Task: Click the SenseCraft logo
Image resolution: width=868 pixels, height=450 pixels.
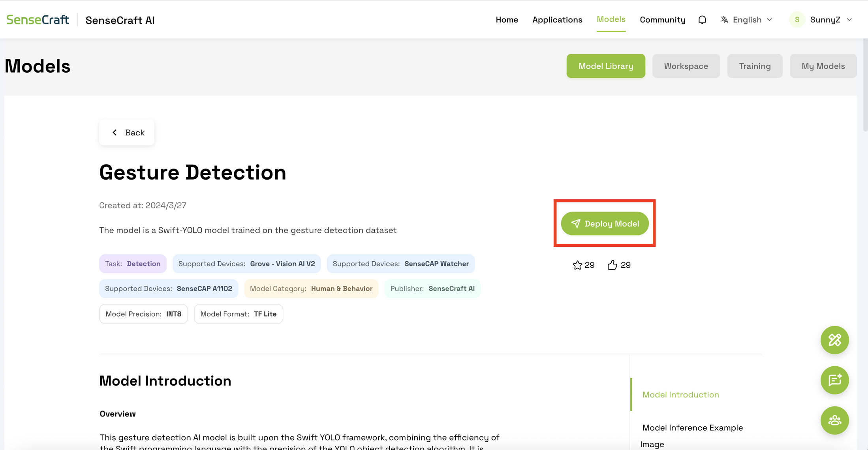Action: [x=38, y=20]
